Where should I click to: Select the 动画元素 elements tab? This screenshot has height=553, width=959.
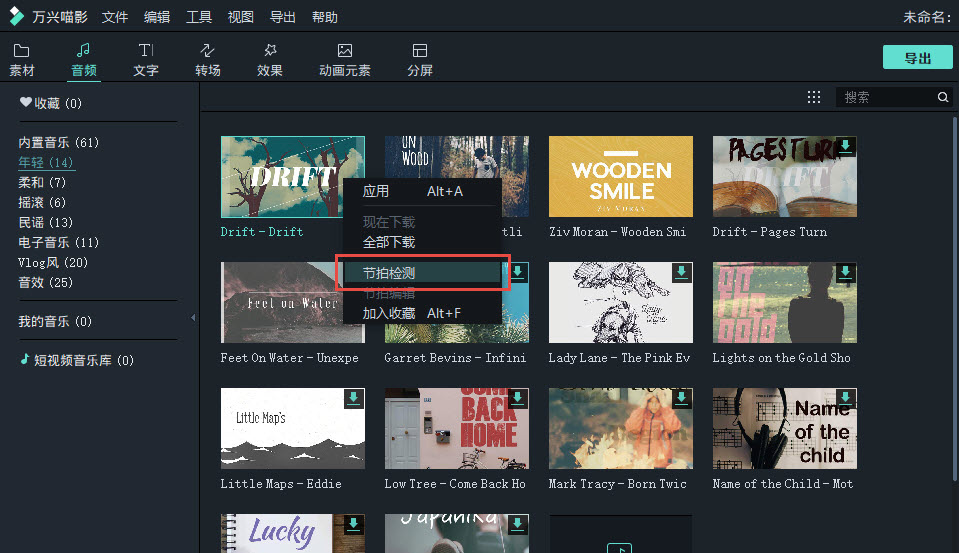pos(344,60)
